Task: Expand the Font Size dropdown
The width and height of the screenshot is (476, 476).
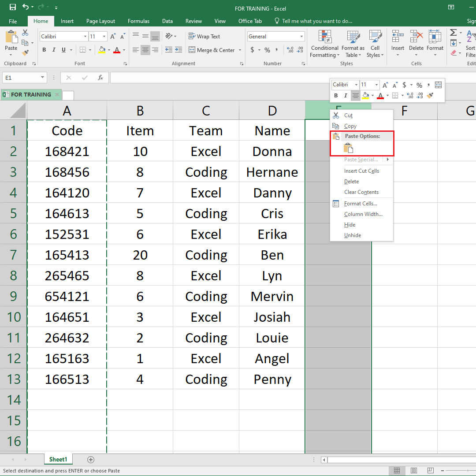Action: click(x=104, y=36)
